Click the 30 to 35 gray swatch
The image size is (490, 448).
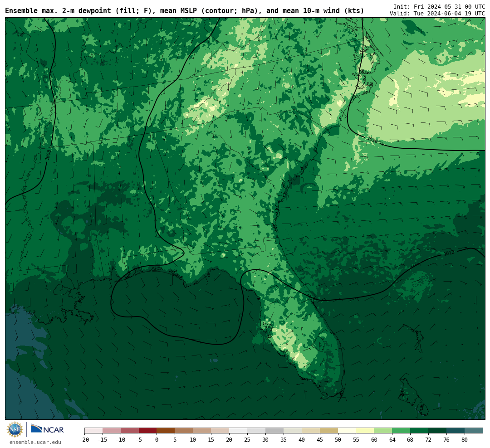(274, 431)
